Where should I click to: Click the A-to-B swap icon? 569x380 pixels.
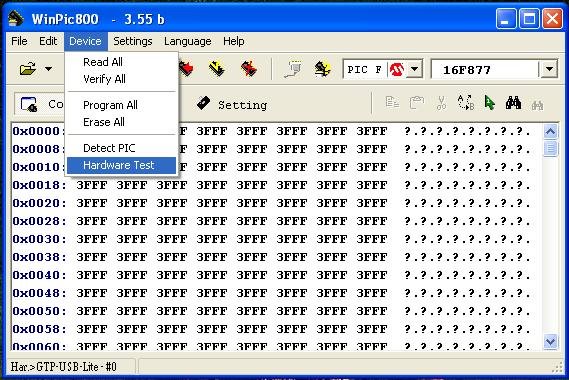466,103
